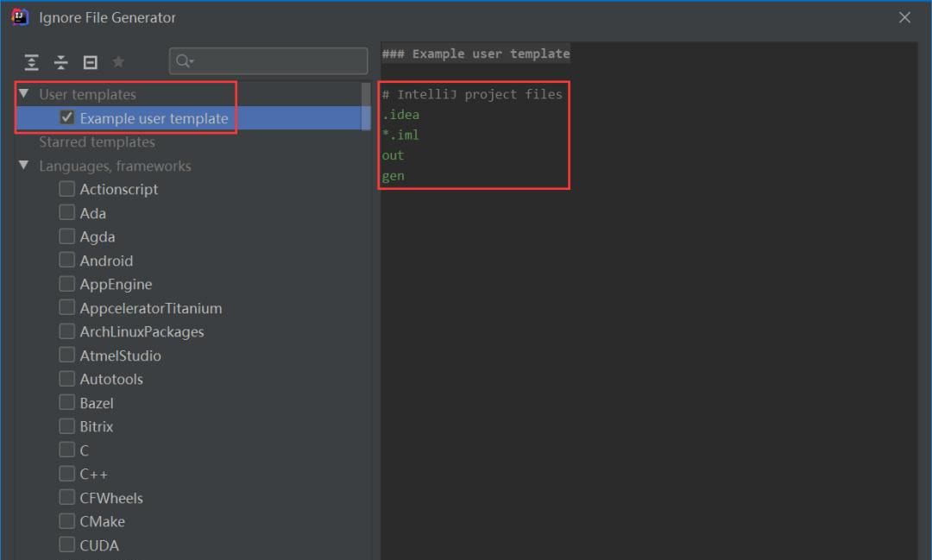
Task: Click the star favorites icon
Action: (x=118, y=62)
